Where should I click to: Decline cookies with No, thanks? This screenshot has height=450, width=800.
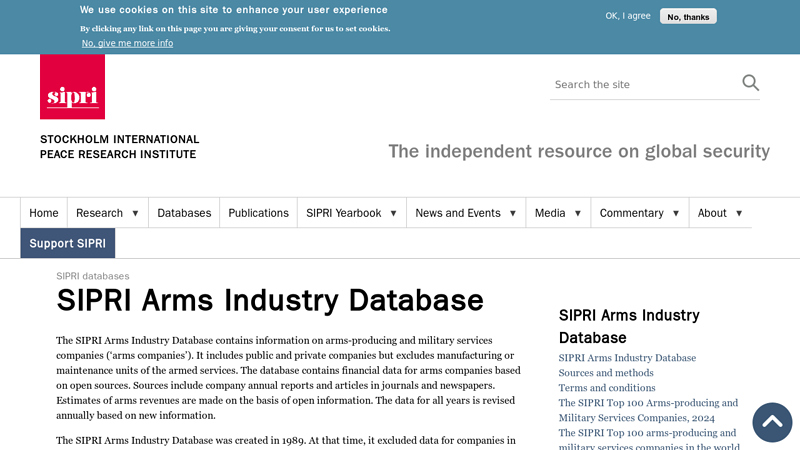point(688,16)
